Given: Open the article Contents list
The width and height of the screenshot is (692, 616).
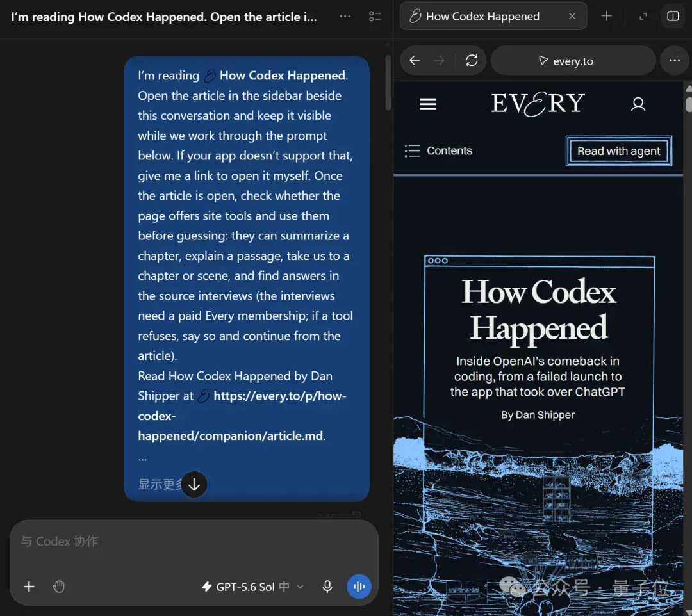Looking at the screenshot, I should pyautogui.click(x=439, y=151).
